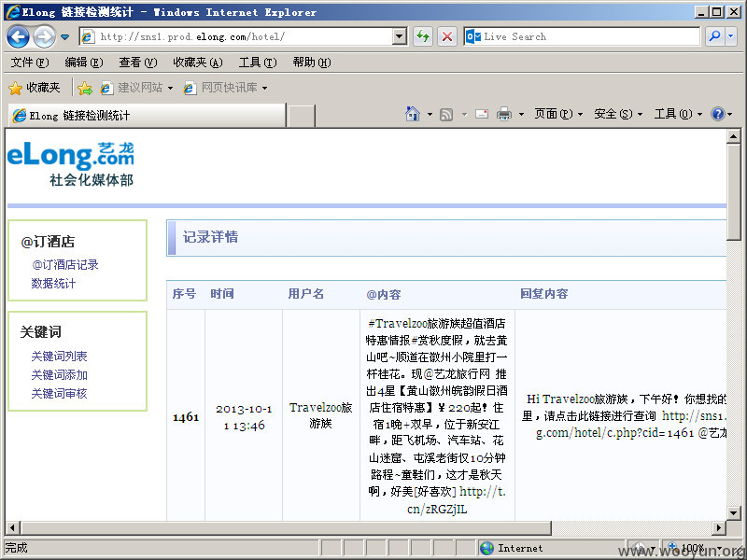Open the recent pages dropdown arrow
747x560 pixels.
(x=64, y=37)
